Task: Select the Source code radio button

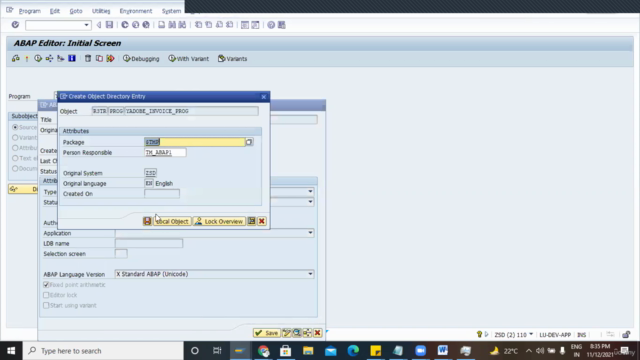Action: [15, 127]
